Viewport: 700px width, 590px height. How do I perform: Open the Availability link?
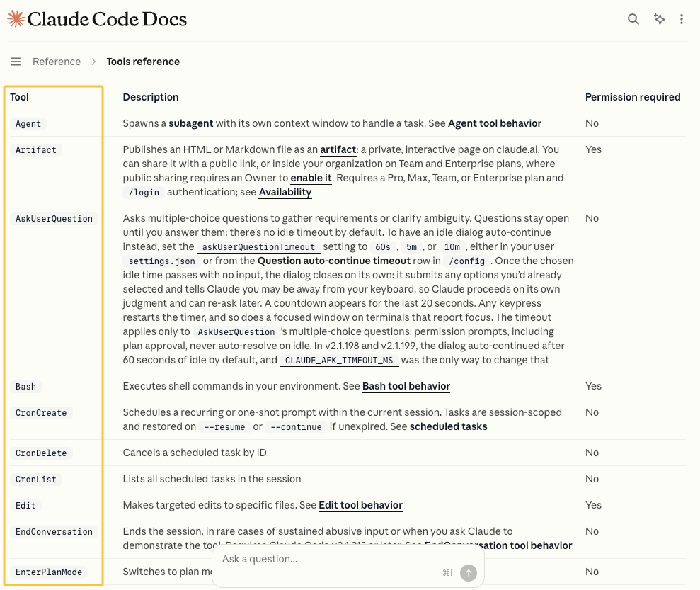click(x=285, y=192)
